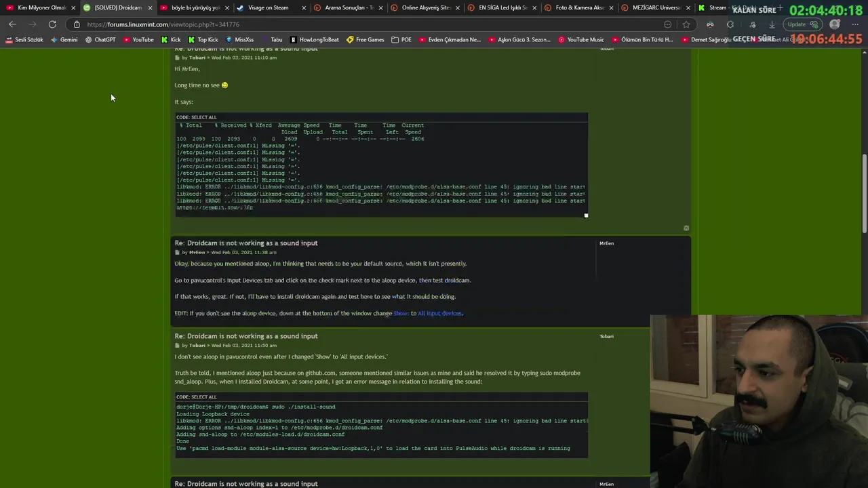Switch to Visage on Steam tab
This screenshot has width=868, height=488.
(x=271, y=7)
